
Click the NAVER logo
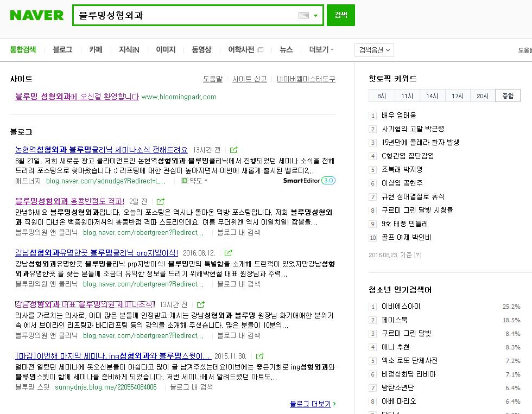[37, 15]
